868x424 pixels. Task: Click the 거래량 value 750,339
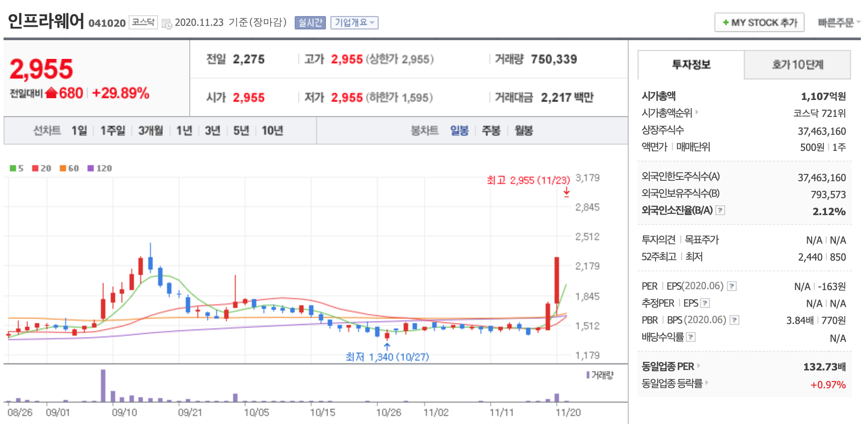554,59
